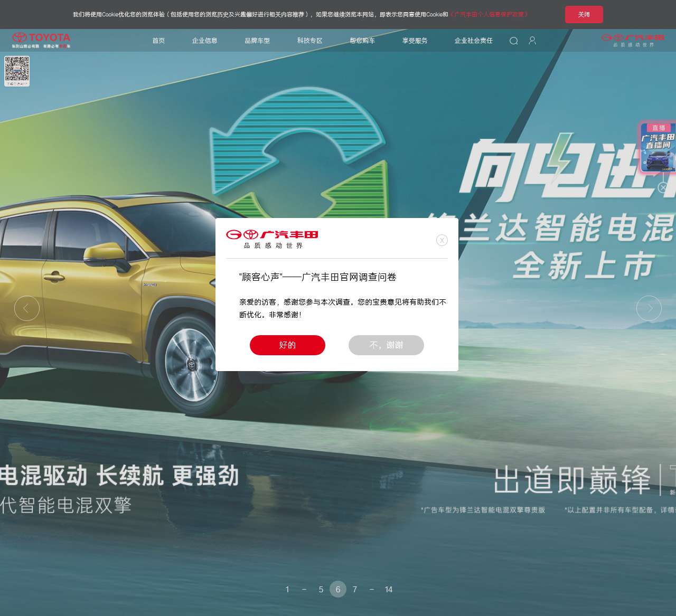Open 享受服务 menu item
Viewport: 676px width, 616px height.
(x=415, y=41)
